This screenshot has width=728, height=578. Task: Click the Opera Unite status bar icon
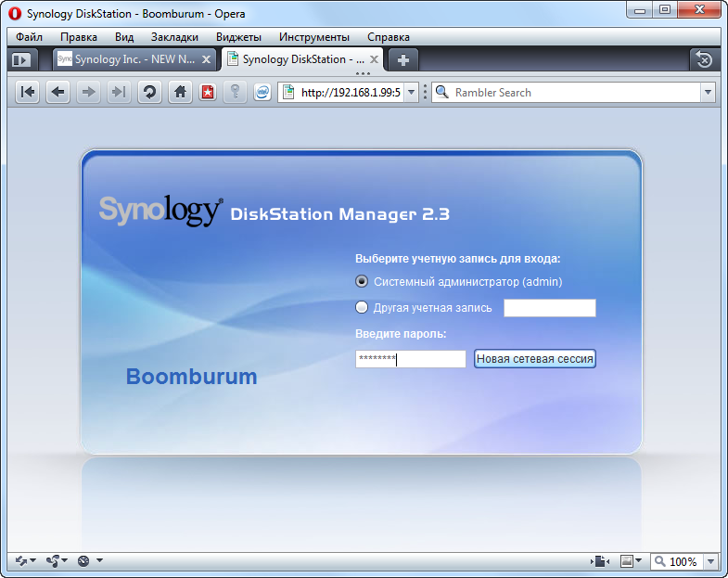pos(53,561)
